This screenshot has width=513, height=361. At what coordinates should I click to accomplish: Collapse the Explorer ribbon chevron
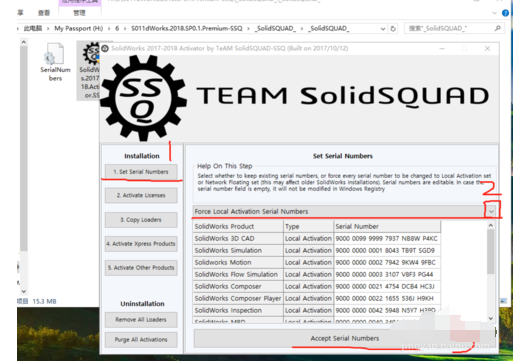[494, 13]
